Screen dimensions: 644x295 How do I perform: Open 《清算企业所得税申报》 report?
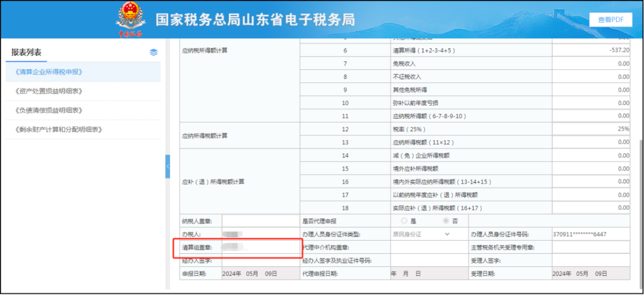point(49,72)
